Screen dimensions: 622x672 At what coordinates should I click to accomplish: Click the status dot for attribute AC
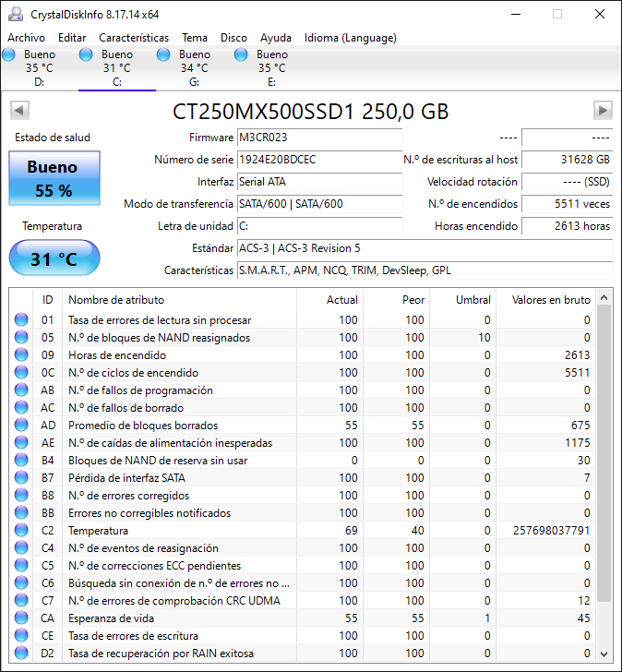click(21, 408)
